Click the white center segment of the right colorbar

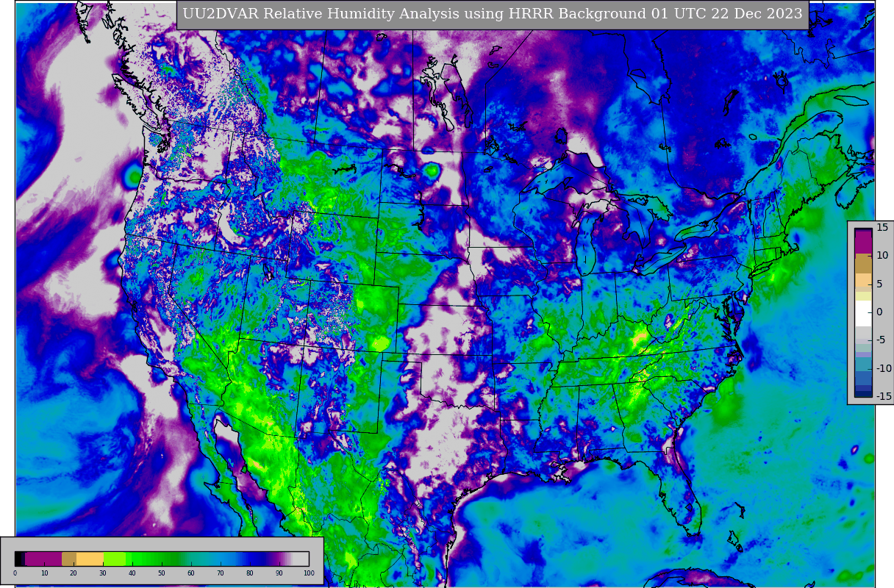[x=863, y=313]
